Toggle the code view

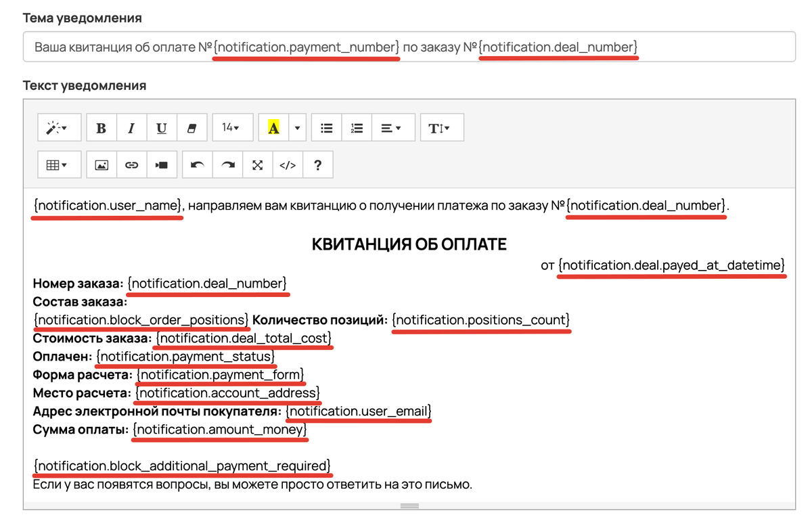coord(288,164)
